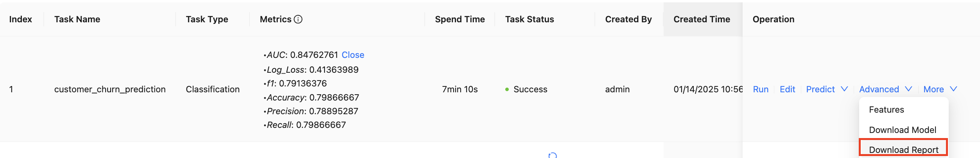Image resolution: width=980 pixels, height=158 pixels.
Task: Click the Created Time column header
Action: tap(702, 19)
